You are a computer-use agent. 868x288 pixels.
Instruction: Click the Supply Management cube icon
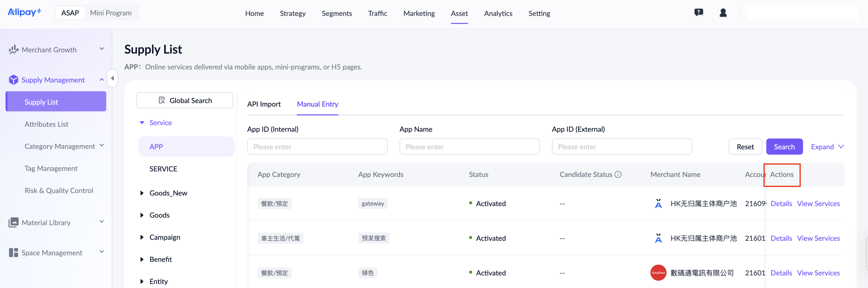coord(13,80)
